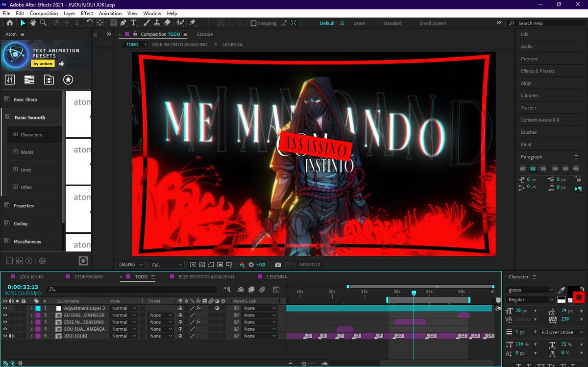Take a snapshot with the camera icon
Screen dimensions: 588x367
pos(278,265)
